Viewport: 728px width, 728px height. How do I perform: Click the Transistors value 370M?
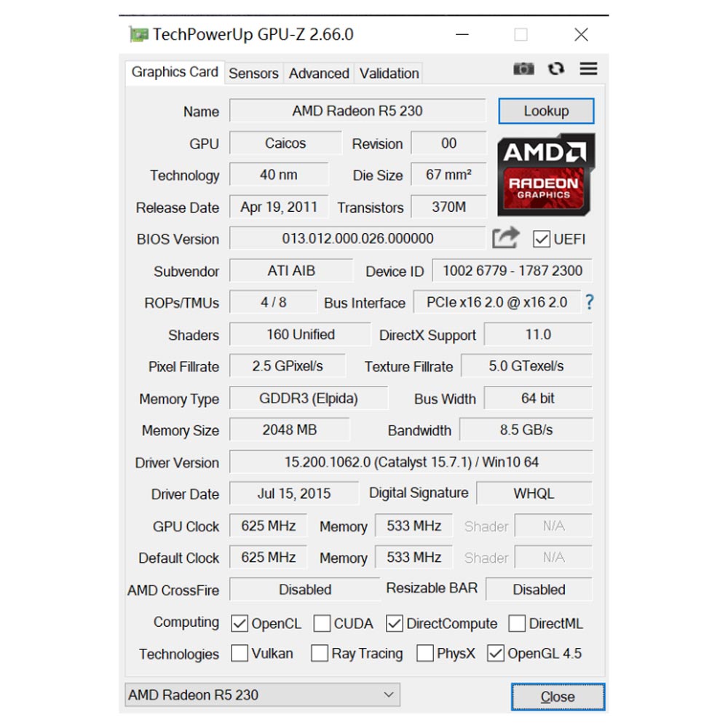point(448,207)
